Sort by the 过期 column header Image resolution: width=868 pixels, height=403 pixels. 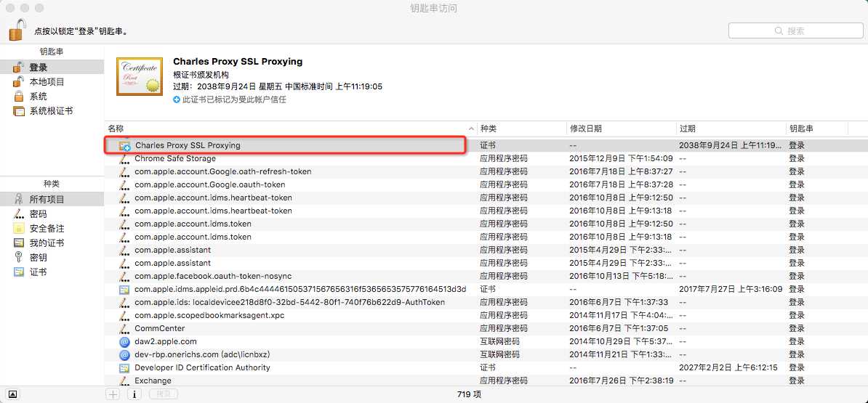coord(731,129)
